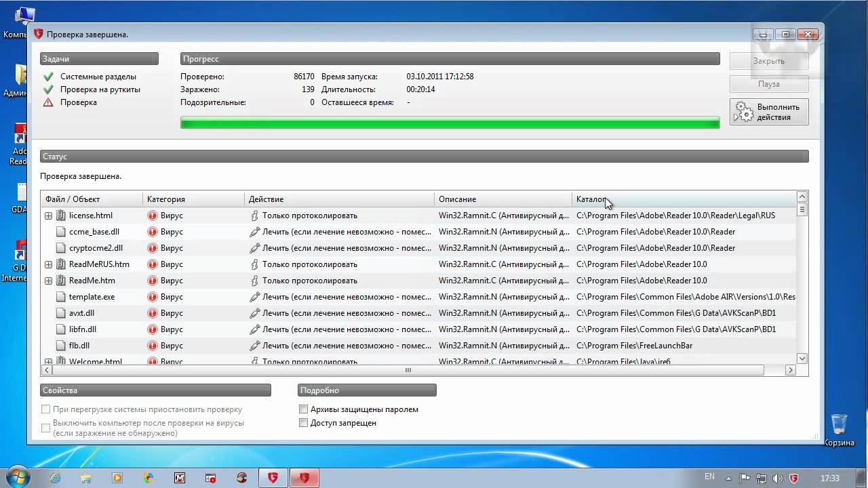Click the log-only action icon in the ReadMe.htm row

coord(255,281)
